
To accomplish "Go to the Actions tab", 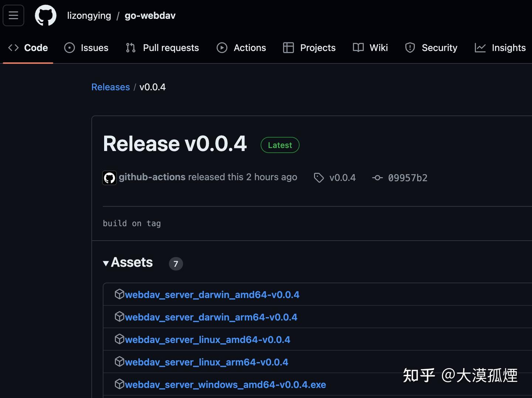I will [x=241, y=48].
